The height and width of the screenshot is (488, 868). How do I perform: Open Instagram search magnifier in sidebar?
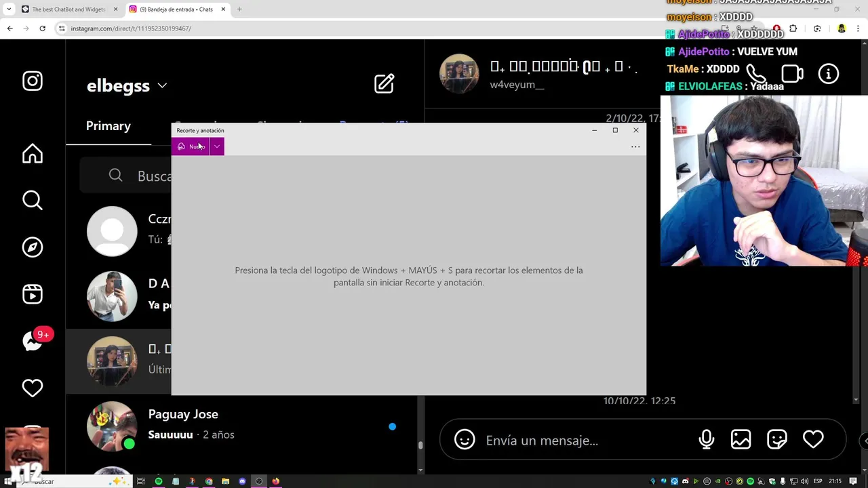point(33,200)
